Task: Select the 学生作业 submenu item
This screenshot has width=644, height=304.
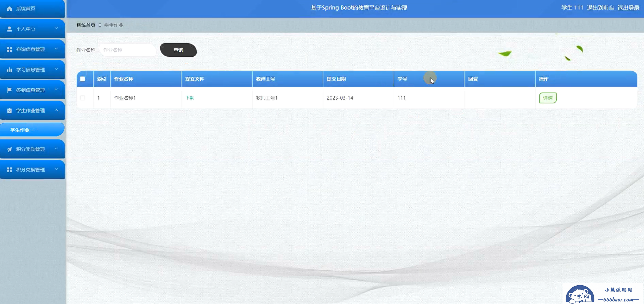Action: [x=32, y=130]
